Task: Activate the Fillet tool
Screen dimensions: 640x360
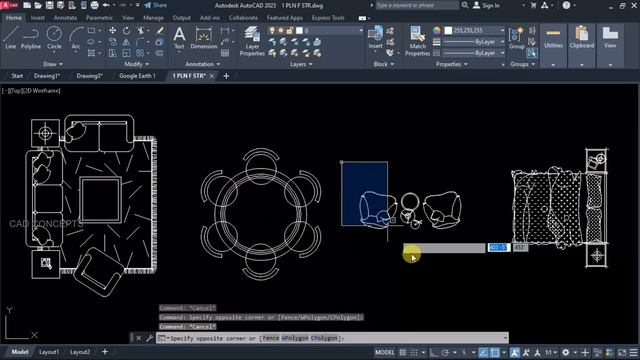Action: pyautogui.click(x=140, y=42)
